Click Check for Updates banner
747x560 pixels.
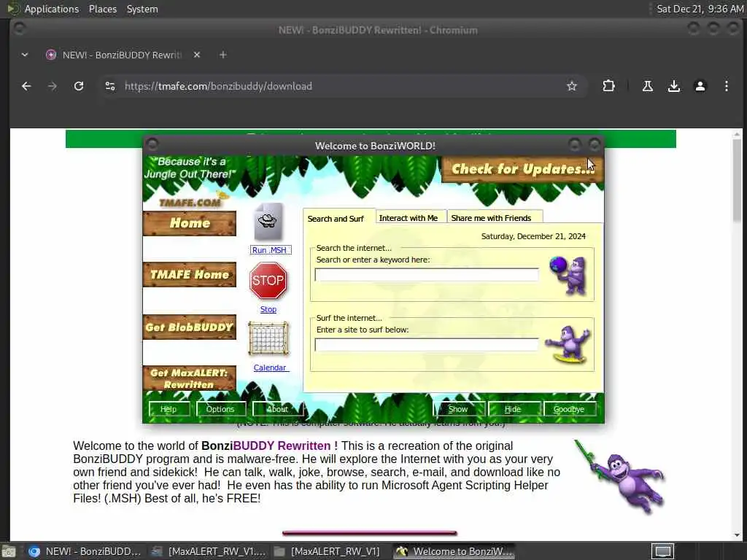click(x=522, y=169)
